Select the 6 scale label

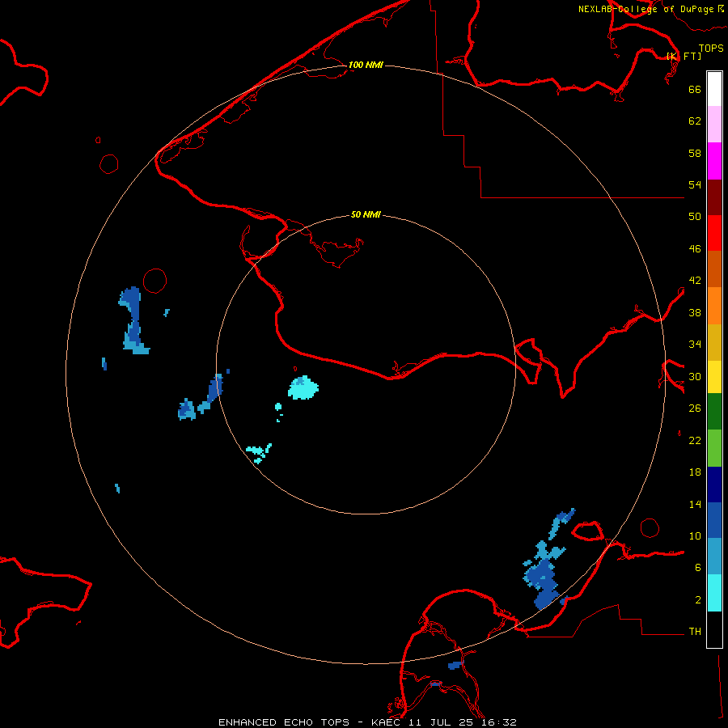[x=697, y=568]
